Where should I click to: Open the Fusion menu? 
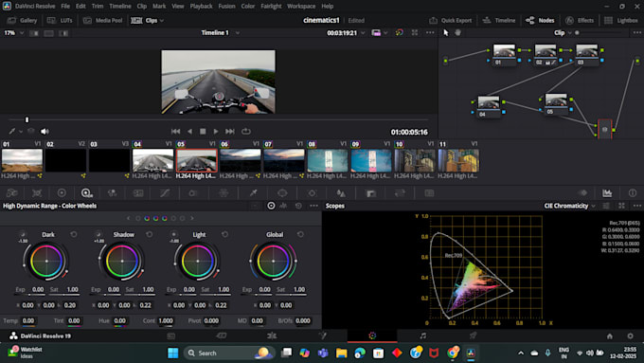coord(226,7)
